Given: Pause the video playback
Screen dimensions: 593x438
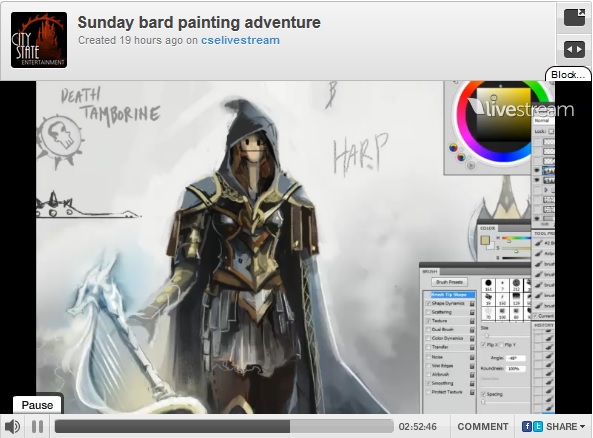Looking at the screenshot, I should point(37,427).
